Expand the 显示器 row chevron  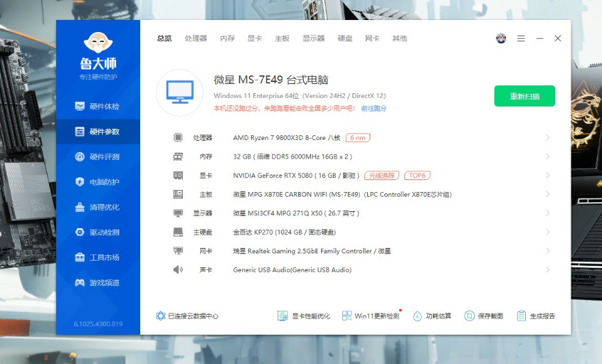[x=547, y=213]
